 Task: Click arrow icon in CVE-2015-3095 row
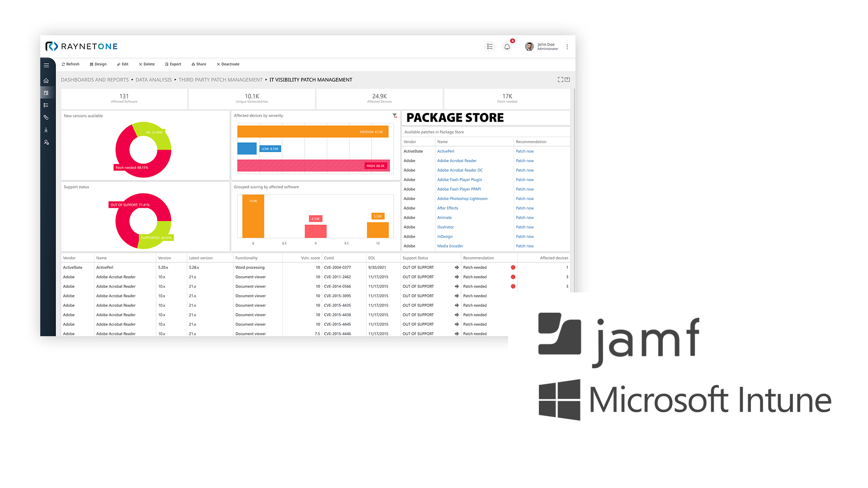point(457,296)
